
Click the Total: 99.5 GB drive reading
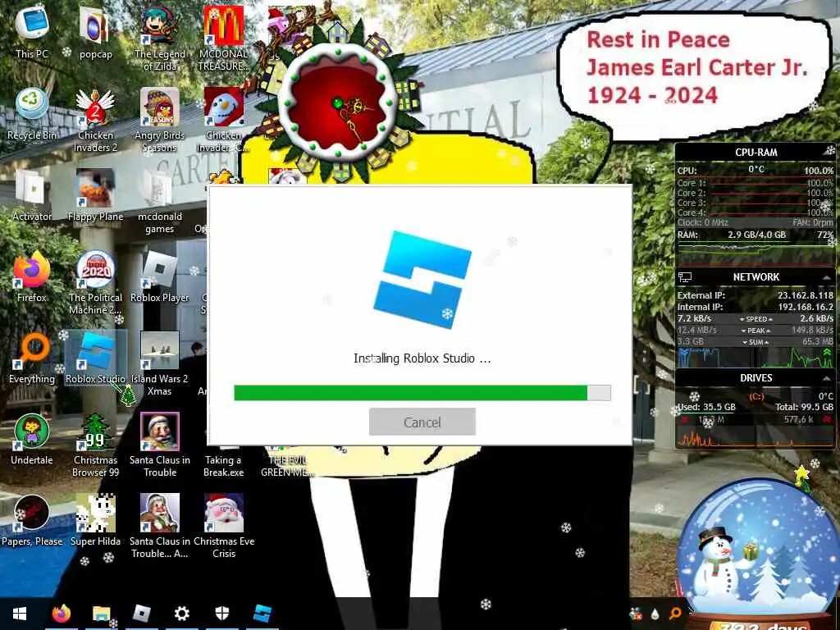804,407
